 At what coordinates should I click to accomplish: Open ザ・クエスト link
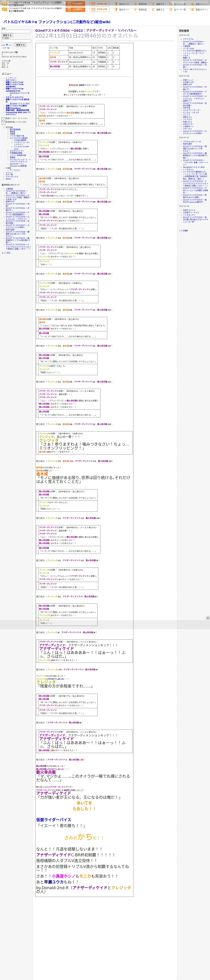15,170
